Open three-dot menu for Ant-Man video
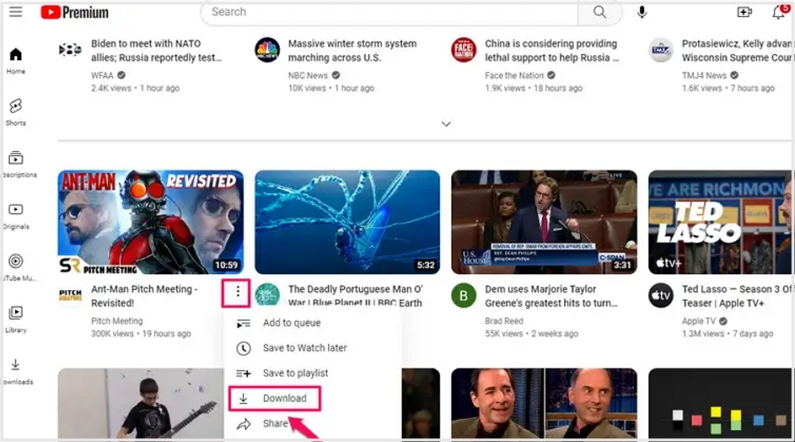Viewport: 795px width, 442px height. 237,292
